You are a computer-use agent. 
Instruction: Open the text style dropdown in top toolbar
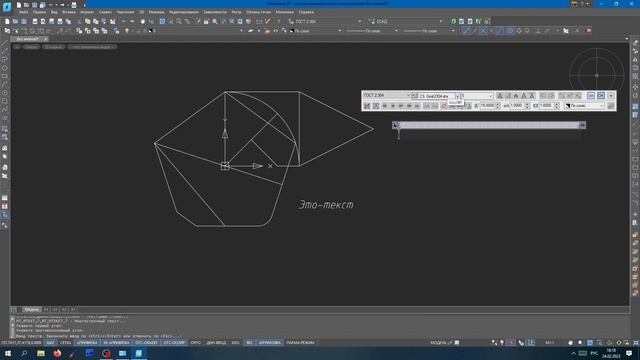(x=360, y=21)
